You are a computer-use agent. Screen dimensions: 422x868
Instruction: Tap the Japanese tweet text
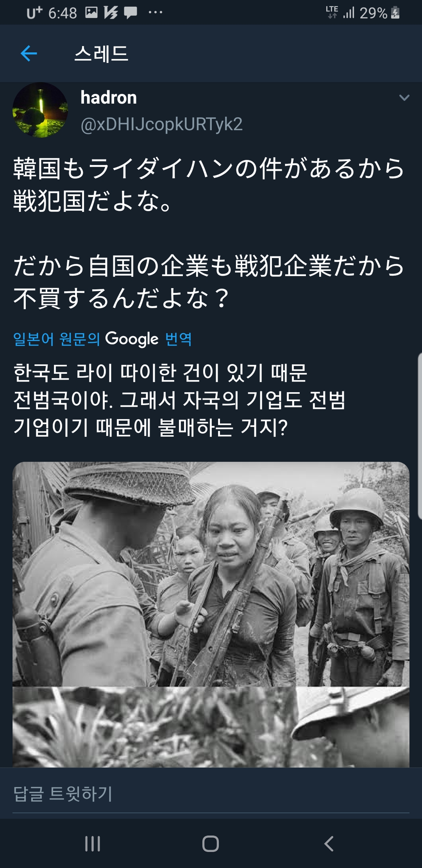(x=209, y=233)
